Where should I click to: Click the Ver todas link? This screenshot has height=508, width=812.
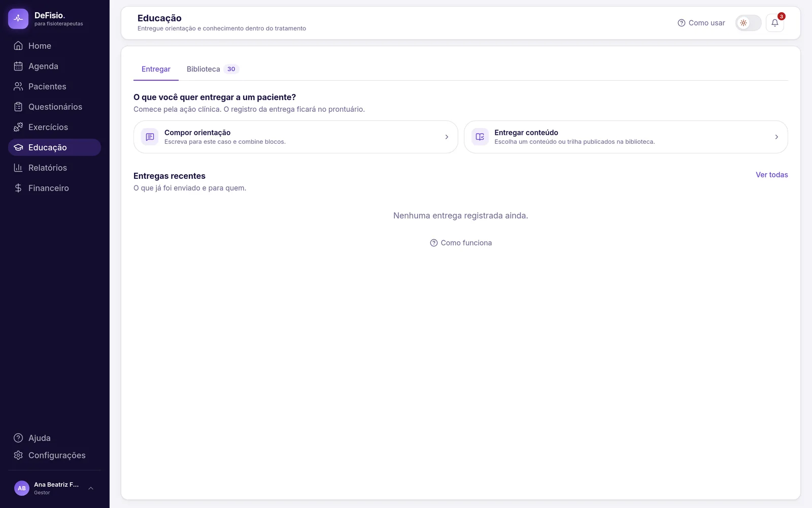pyautogui.click(x=771, y=175)
